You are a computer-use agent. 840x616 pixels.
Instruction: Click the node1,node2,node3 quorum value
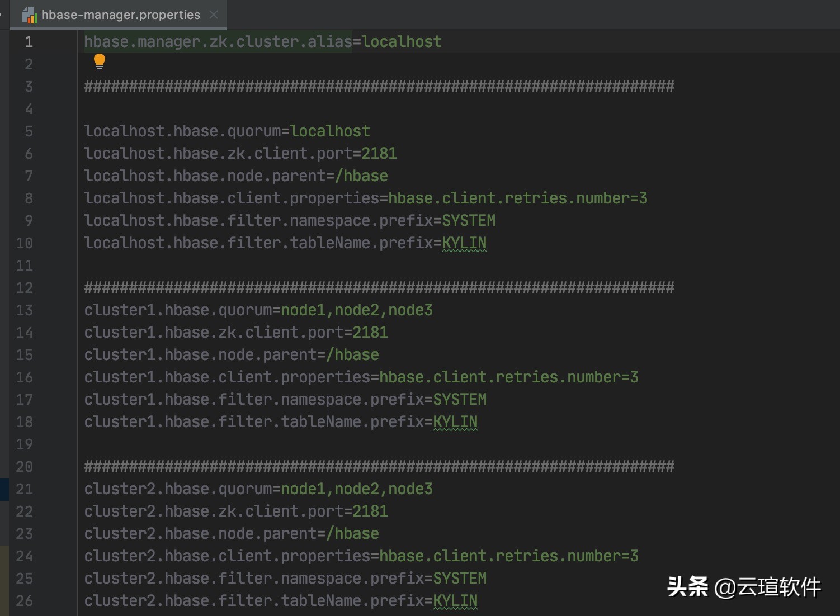(x=357, y=310)
